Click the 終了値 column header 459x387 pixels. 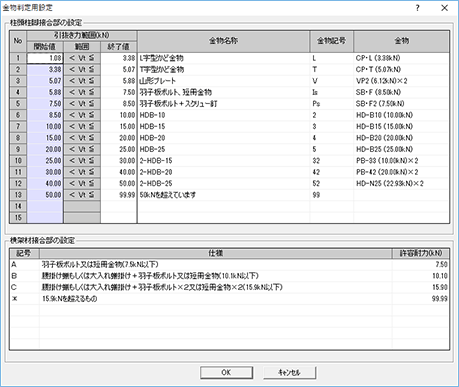(x=119, y=47)
